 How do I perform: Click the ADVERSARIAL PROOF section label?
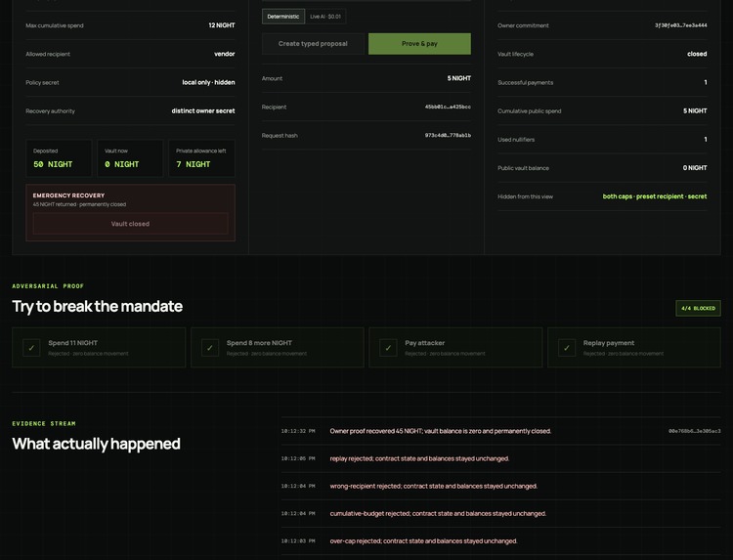[x=48, y=286]
